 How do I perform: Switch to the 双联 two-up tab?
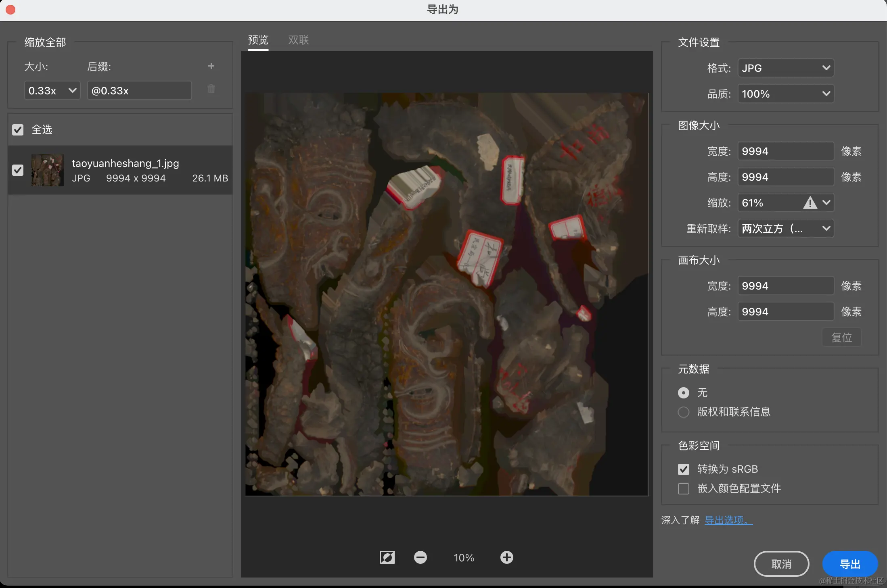tap(298, 40)
